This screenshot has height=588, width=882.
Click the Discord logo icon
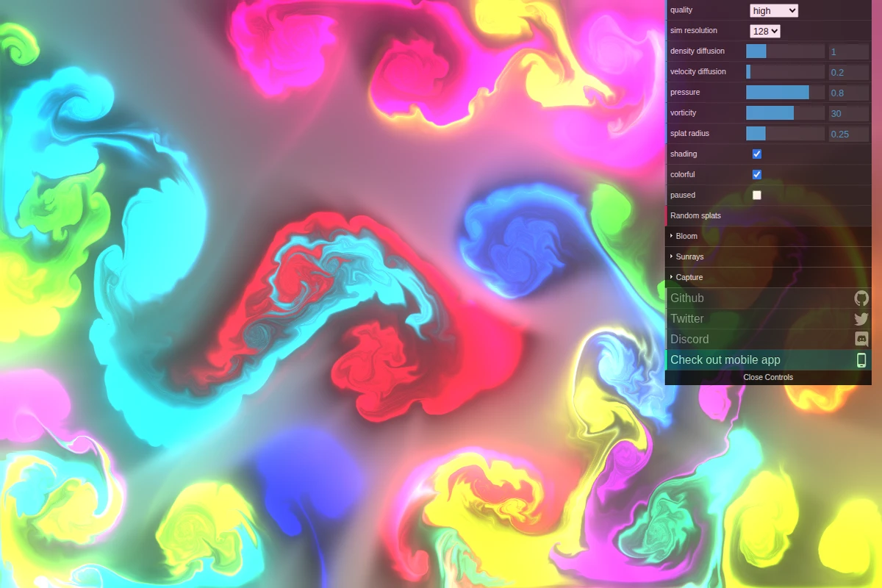pos(861,339)
